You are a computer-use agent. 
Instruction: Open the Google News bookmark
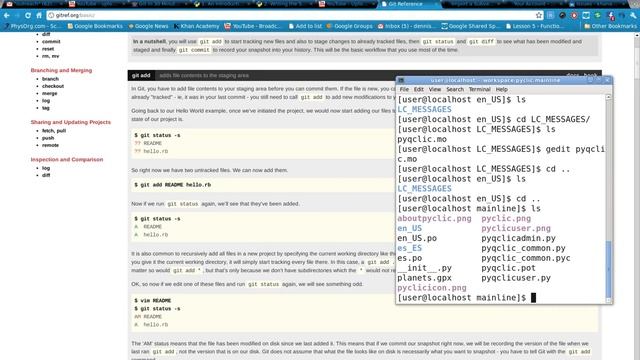tap(148, 26)
